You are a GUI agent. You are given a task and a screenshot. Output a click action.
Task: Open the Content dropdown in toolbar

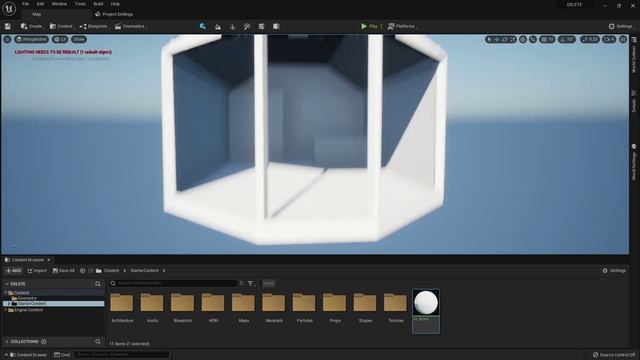[x=62, y=27]
